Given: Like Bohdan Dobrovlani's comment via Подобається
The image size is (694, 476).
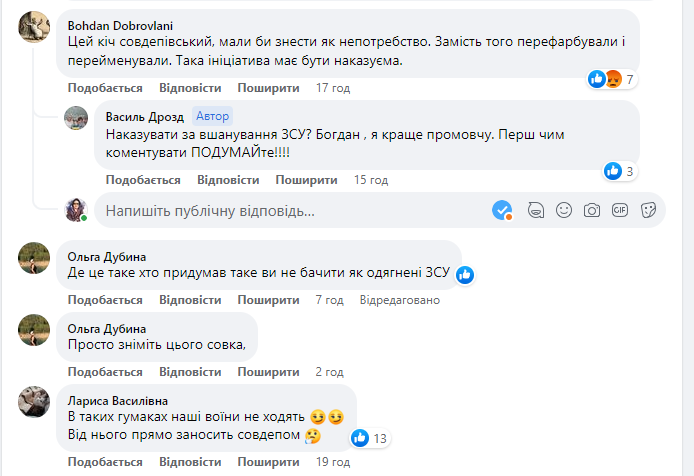Looking at the screenshot, I should tap(105, 88).
